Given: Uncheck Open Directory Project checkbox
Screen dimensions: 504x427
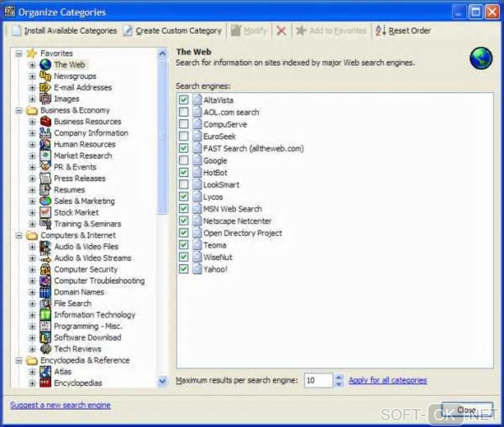Looking at the screenshot, I should pos(183,233).
